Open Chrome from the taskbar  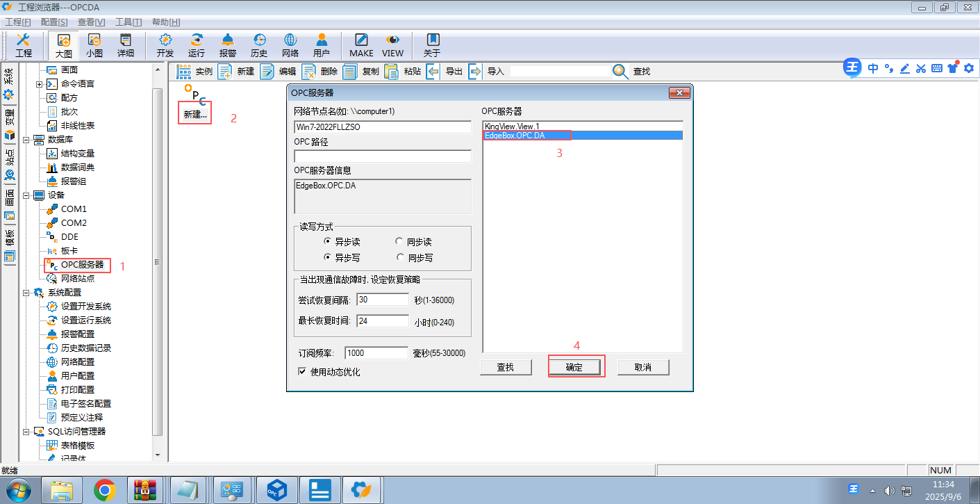(105, 489)
